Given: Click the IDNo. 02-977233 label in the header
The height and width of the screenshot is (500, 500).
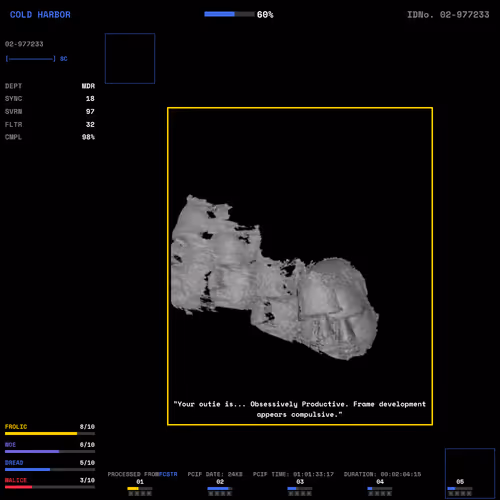Looking at the screenshot, I should tap(448, 15).
